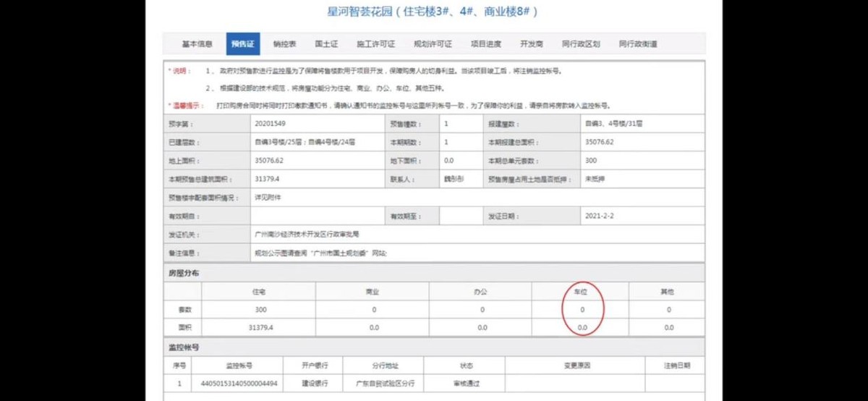This screenshot has width=868, height=401.
Task: Click the 变更原因 column header
Action: pyautogui.click(x=577, y=366)
